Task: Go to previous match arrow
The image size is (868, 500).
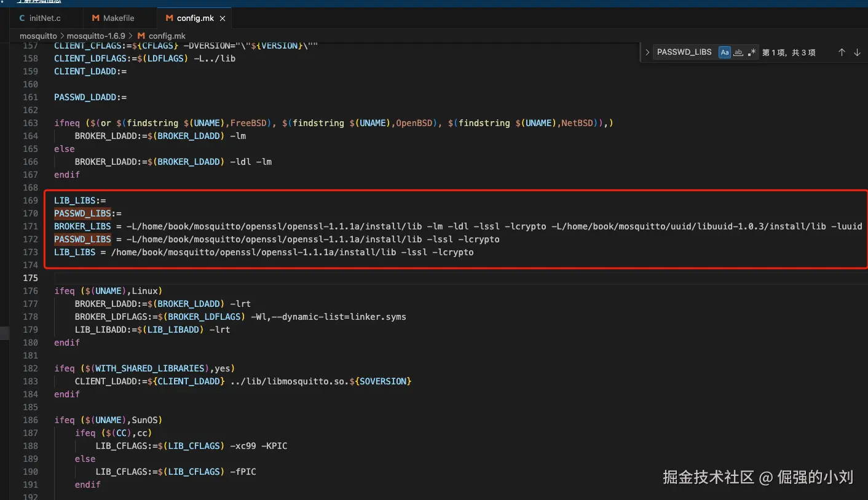Action: pos(842,52)
